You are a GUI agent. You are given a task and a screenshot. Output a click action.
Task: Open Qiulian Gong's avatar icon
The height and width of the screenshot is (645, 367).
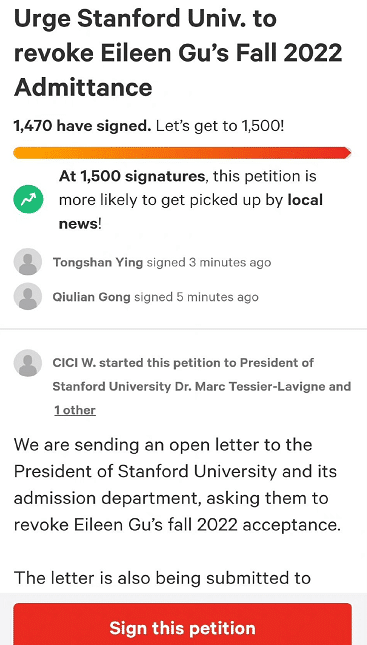[x=28, y=296]
